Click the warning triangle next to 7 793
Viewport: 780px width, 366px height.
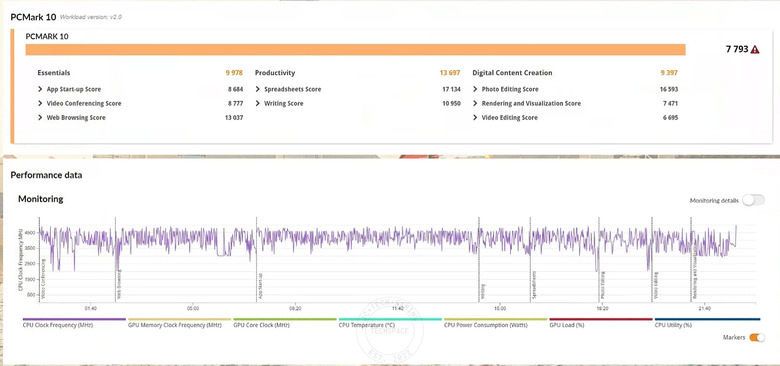tap(755, 49)
